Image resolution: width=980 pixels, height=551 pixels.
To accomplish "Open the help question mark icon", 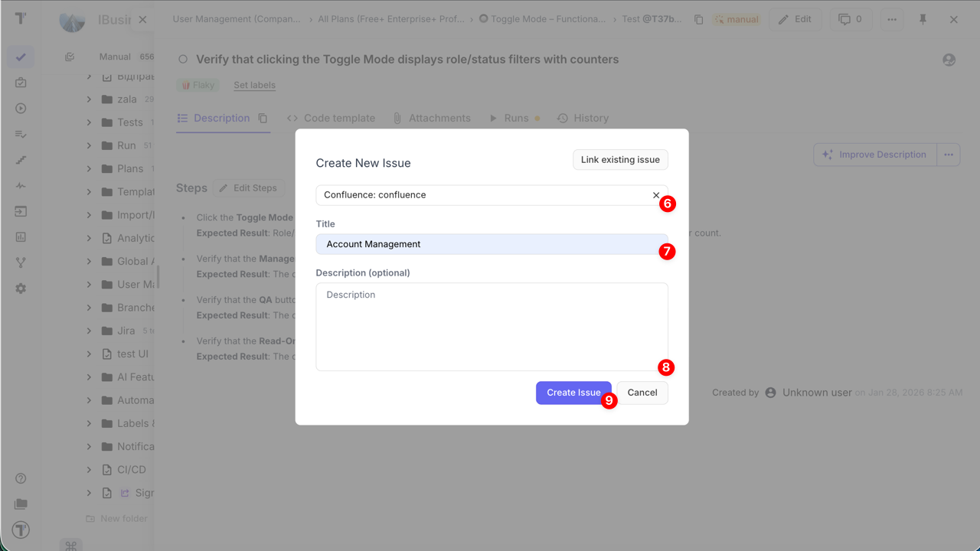I will pyautogui.click(x=21, y=478).
